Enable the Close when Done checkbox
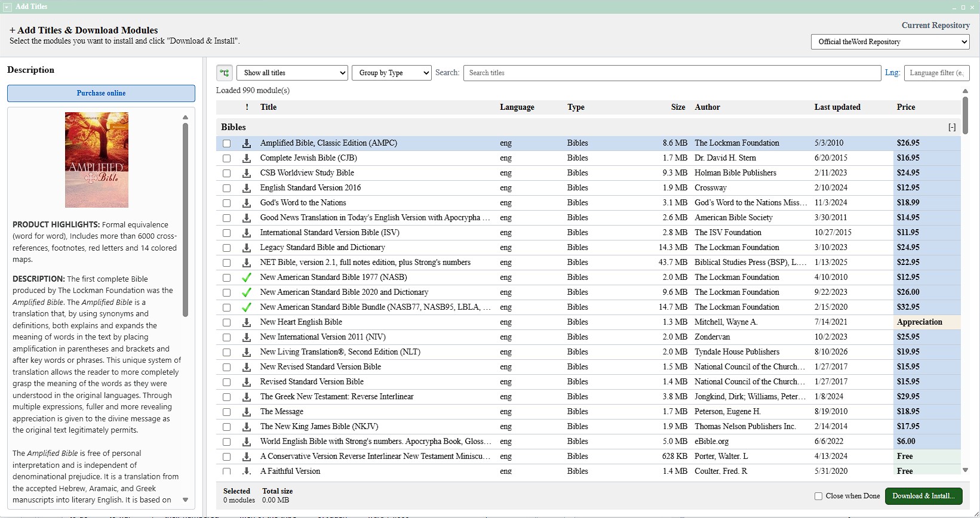 (818, 496)
